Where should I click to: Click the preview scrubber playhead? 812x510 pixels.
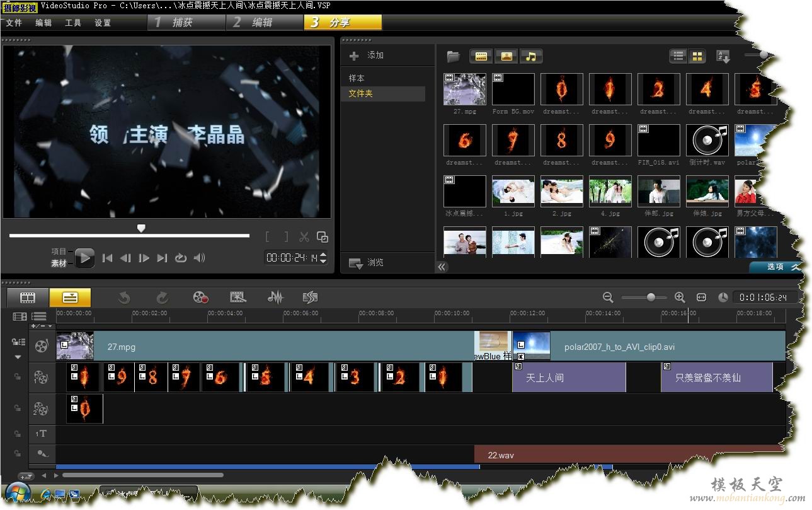click(141, 228)
